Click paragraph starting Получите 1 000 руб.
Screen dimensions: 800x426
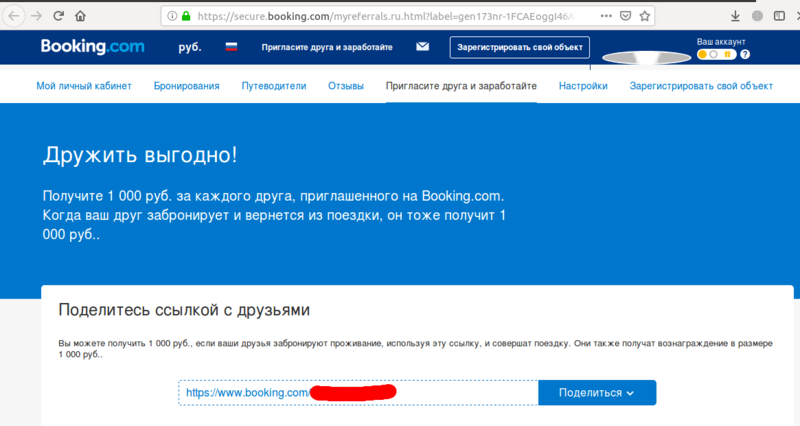coord(274,215)
